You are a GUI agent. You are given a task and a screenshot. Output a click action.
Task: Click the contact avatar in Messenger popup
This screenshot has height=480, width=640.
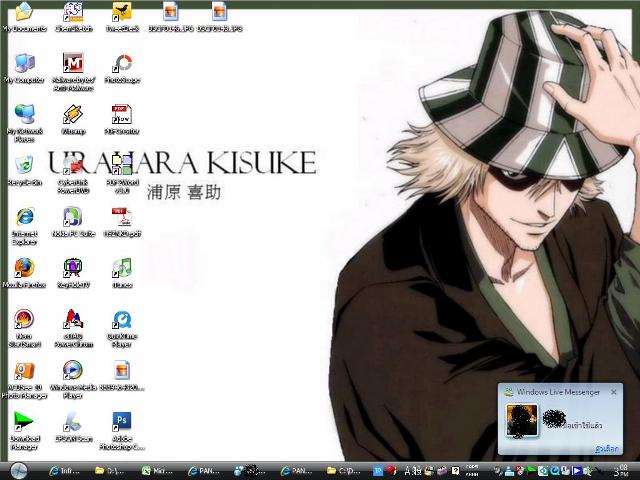[x=522, y=420]
